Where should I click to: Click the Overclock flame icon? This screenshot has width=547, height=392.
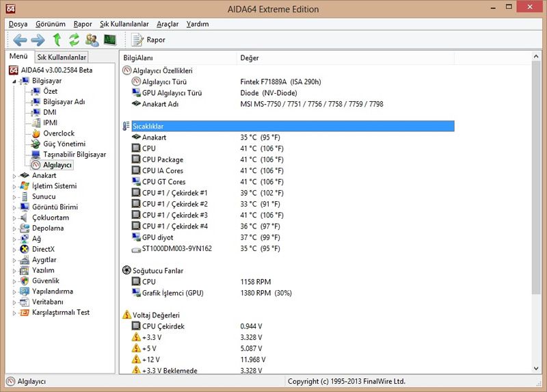36,133
